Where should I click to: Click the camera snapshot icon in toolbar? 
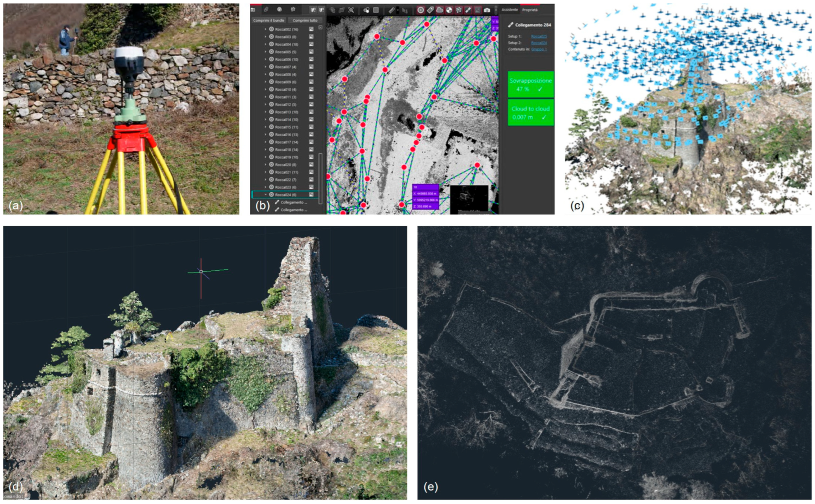pyautogui.click(x=487, y=10)
